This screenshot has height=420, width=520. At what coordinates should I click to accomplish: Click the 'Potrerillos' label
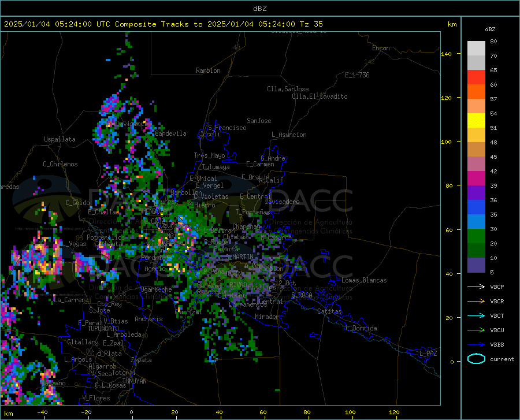pyautogui.click(x=106, y=237)
